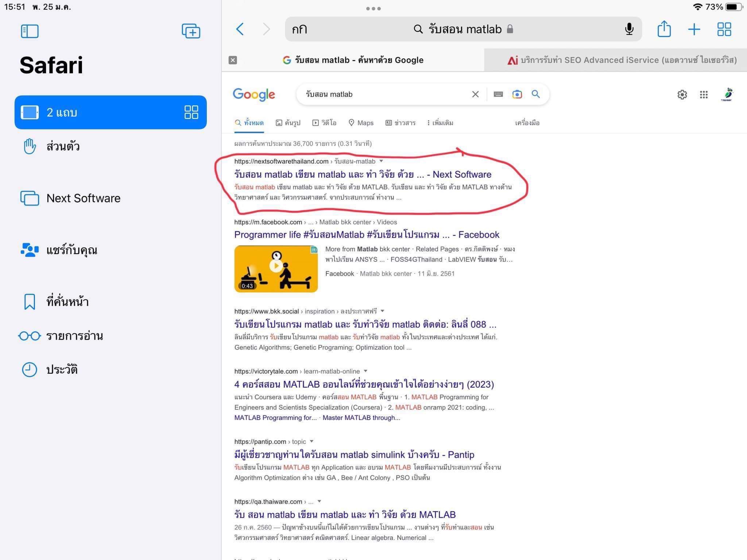Tap the microphone dictation icon

click(629, 29)
